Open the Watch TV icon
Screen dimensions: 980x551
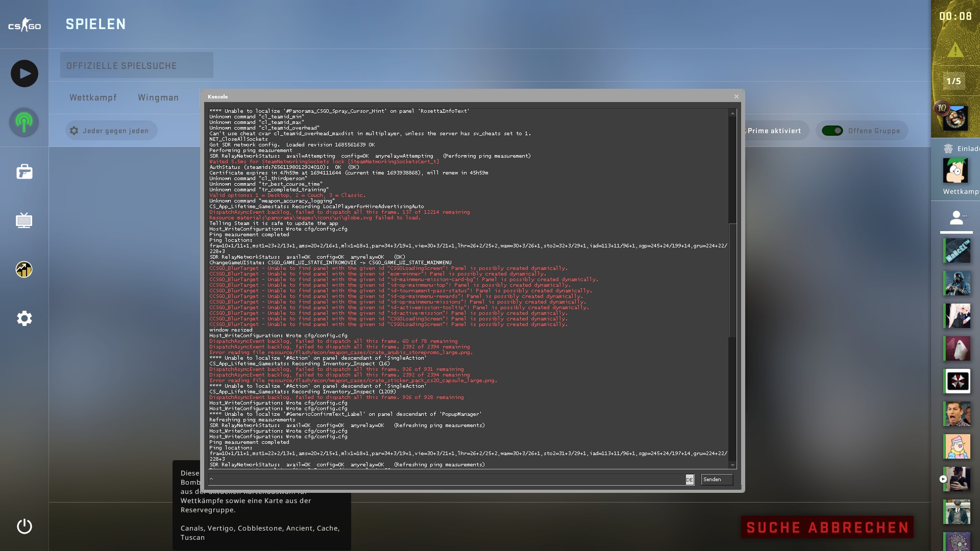24,220
